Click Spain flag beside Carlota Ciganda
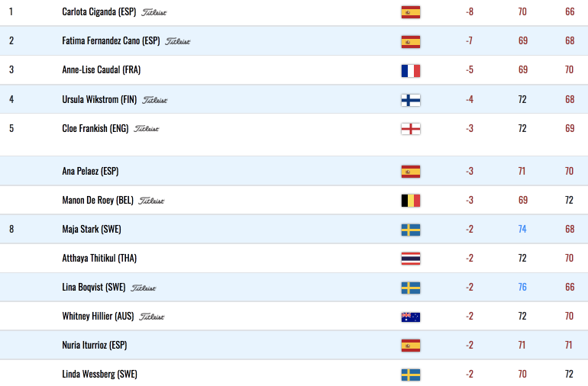The image size is (588, 386). click(x=411, y=12)
